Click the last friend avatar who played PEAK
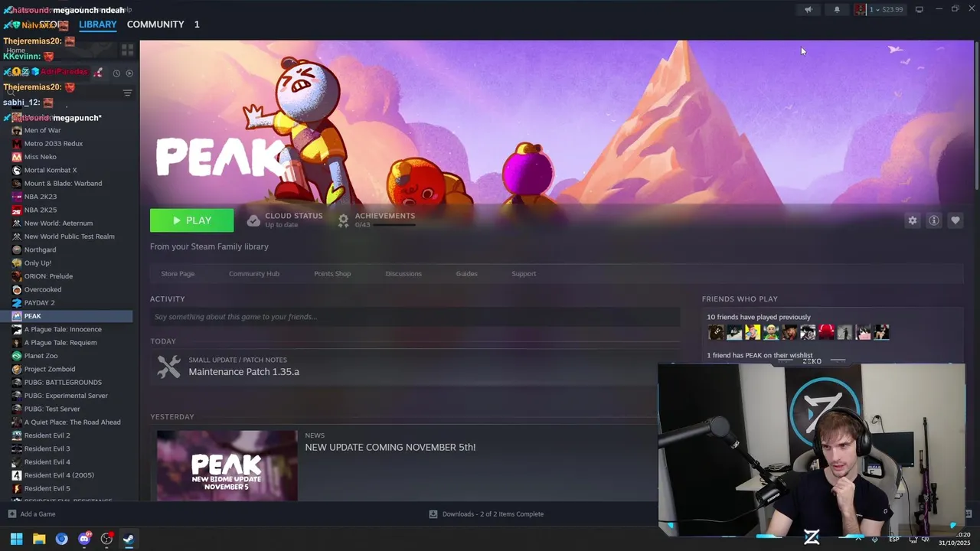 (x=882, y=332)
